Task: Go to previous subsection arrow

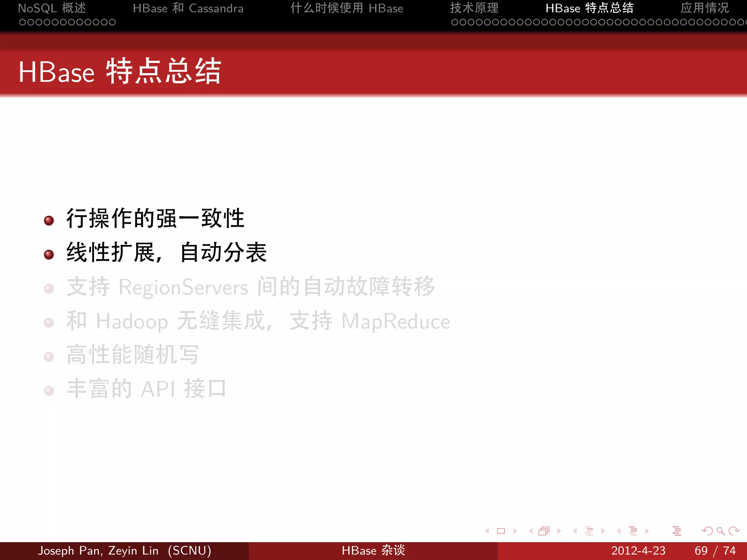Action: tap(575, 531)
